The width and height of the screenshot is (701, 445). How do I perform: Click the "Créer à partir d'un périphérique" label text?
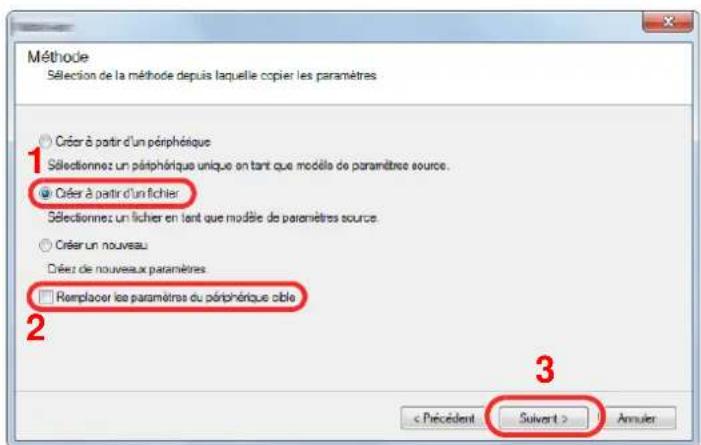133,142
